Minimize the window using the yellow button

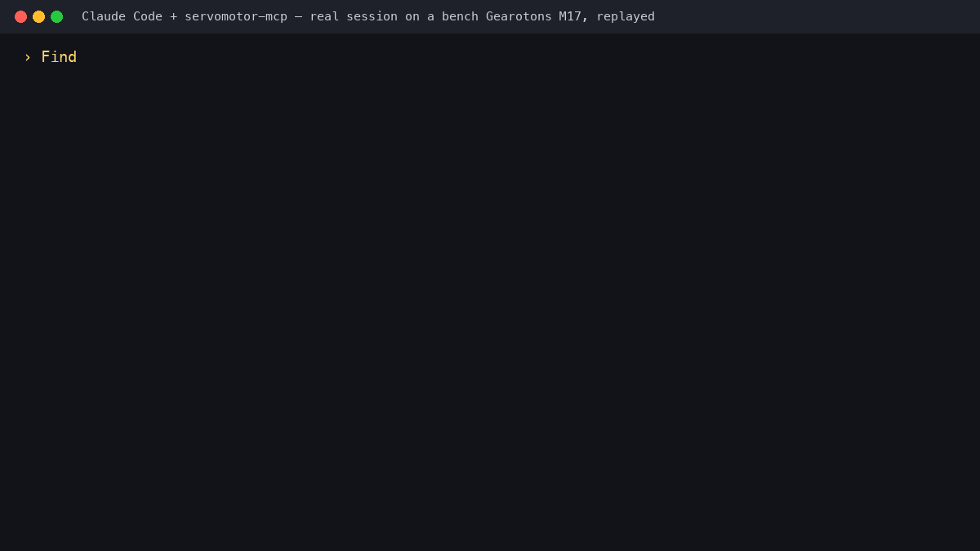pos(38,16)
